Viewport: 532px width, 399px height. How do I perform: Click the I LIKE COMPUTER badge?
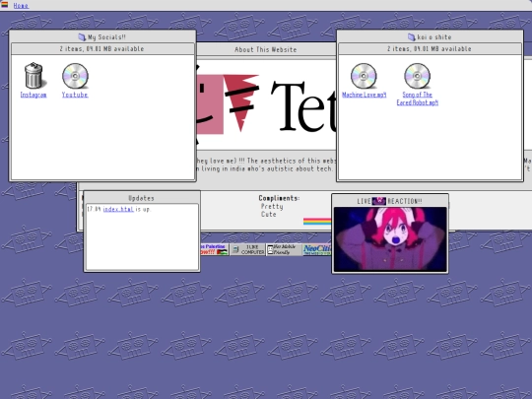[x=247, y=249]
